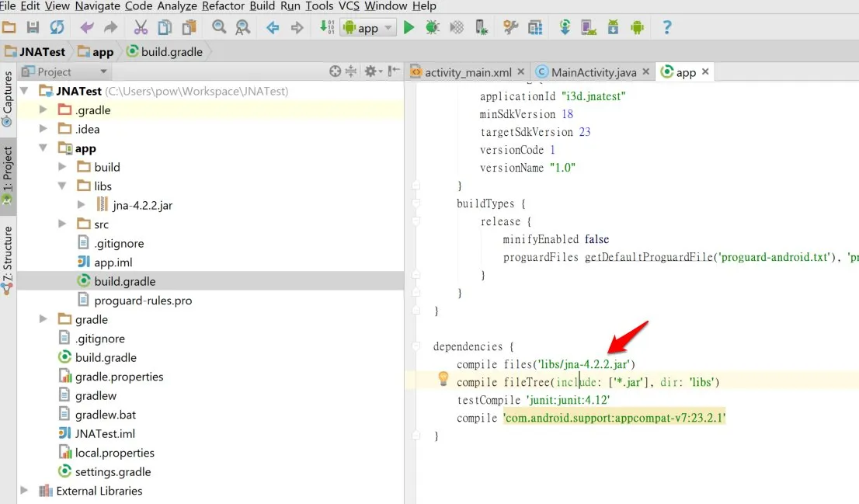Image resolution: width=859 pixels, height=504 pixels.
Task: Click the collapse all icon in Project panel
Action: click(351, 71)
